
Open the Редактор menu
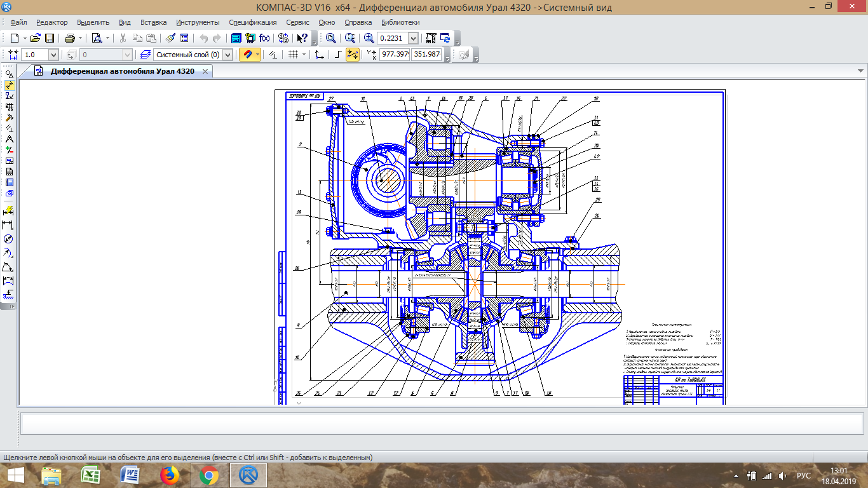[52, 22]
